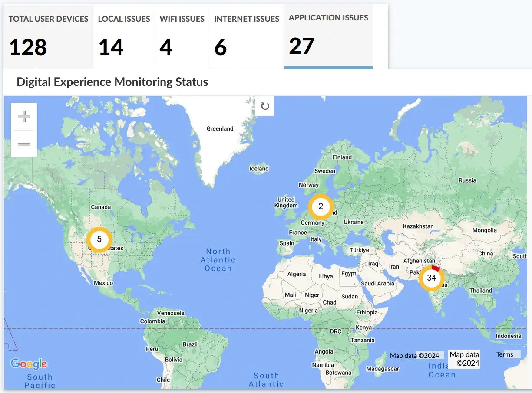
Task: Click the Kazakhstan label on the map
Action: click(418, 226)
